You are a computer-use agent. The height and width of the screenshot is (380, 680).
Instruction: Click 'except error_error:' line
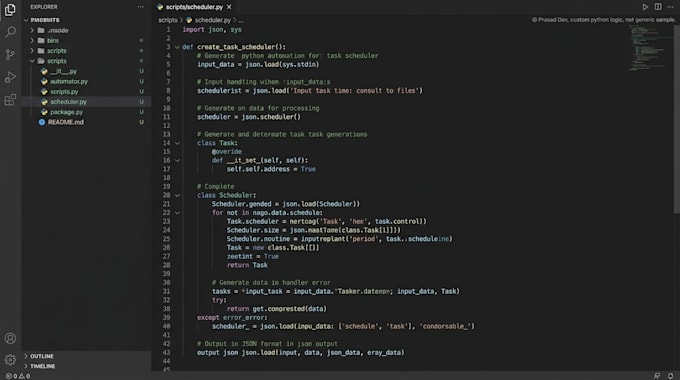[232, 318]
